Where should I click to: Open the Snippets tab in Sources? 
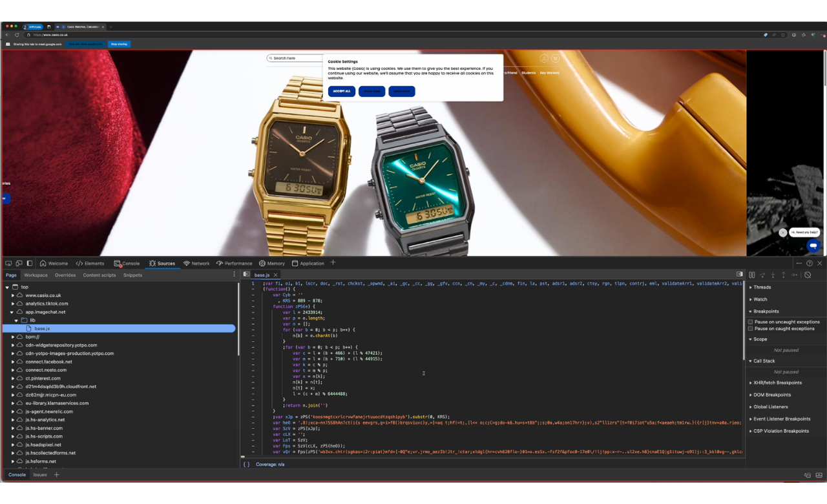point(132,275)
